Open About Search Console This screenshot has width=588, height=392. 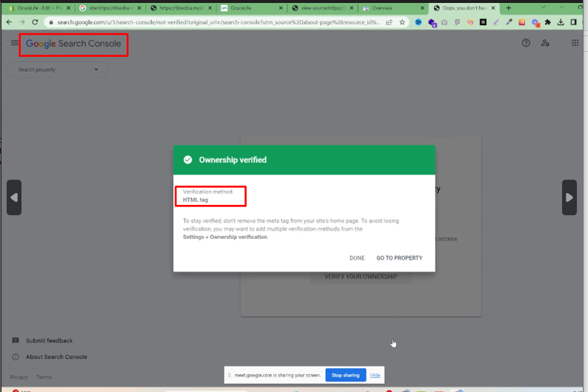56,357
